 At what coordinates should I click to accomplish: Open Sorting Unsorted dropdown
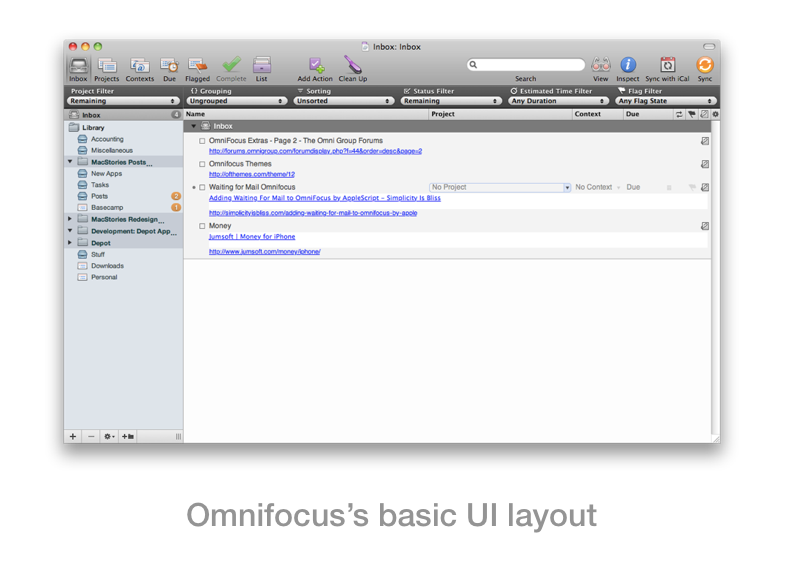point(344,101)
